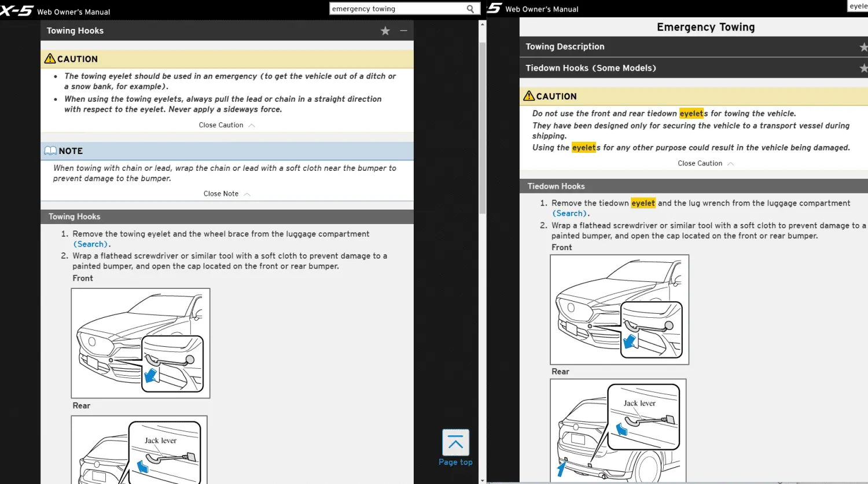
Task: Click the scroll up arrow in left window
Action: point(483,24)
